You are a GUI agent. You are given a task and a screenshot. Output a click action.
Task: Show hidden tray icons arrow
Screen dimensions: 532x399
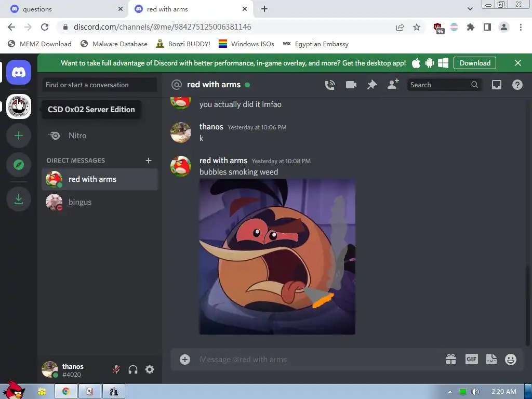click(450, 392)
